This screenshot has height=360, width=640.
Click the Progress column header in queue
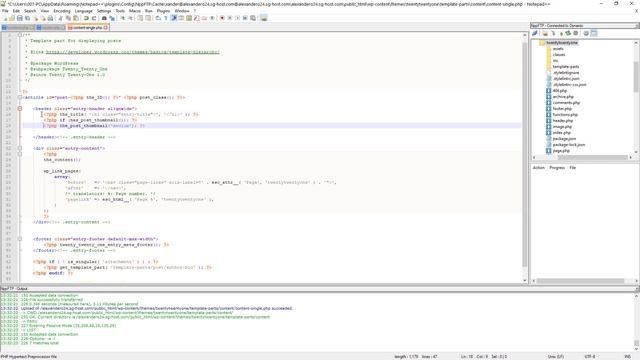tap(557, 168)
